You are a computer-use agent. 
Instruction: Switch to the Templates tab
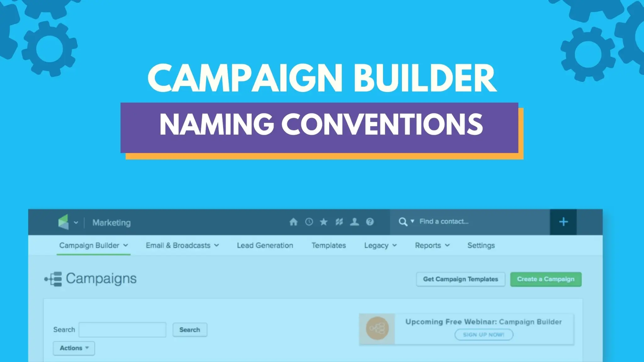(329, 245)
